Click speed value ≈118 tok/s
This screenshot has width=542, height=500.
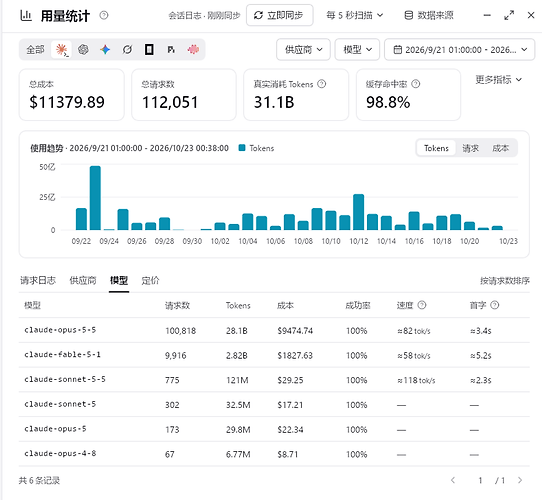pos(416,380)
